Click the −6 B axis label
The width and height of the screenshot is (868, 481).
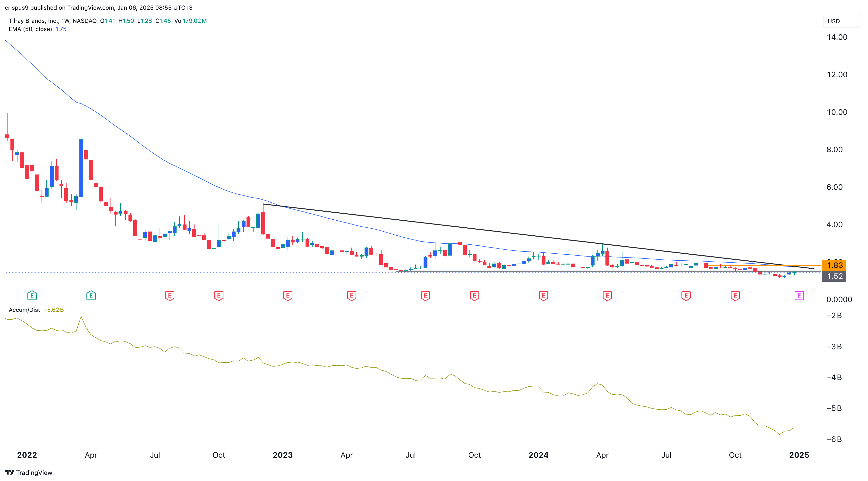834,439
